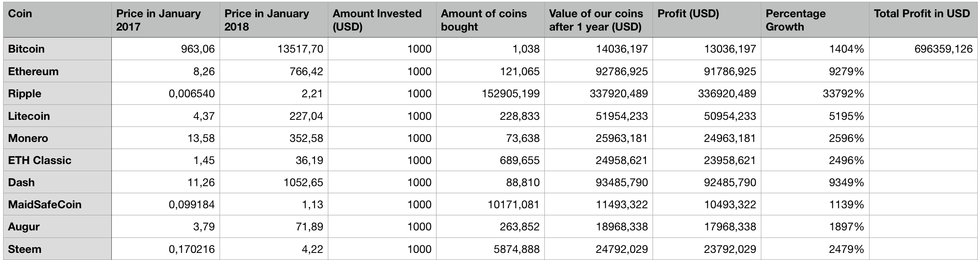
Task: Select Steem's amount invested 1000 cell
Action: point(419,249)
